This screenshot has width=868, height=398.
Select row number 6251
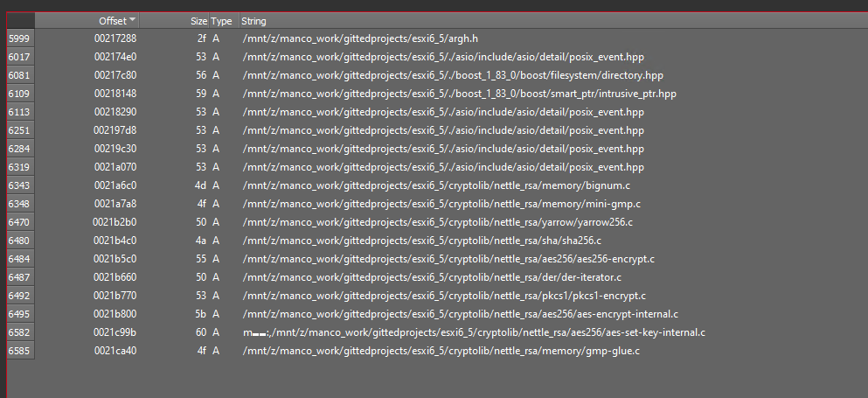[20, 130]
